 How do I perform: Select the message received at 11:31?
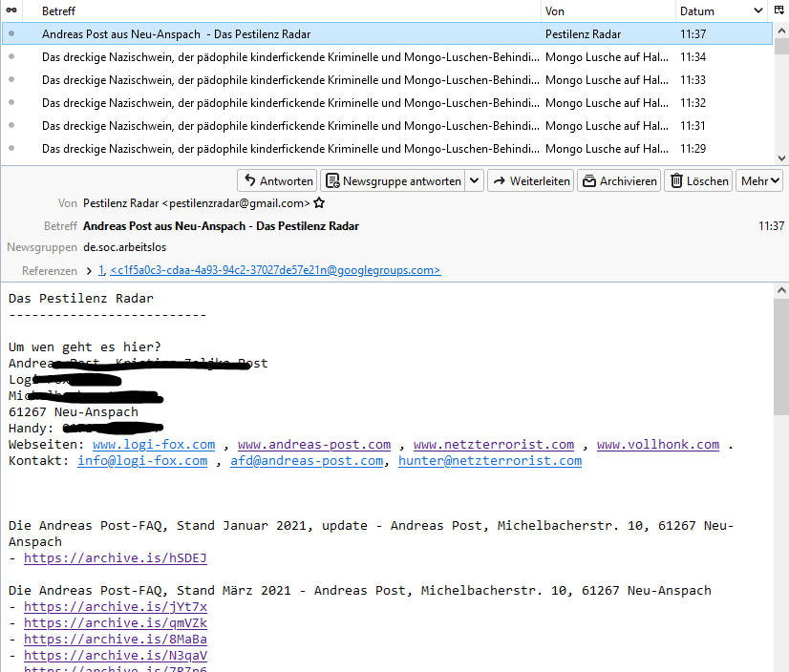(387, 125)
